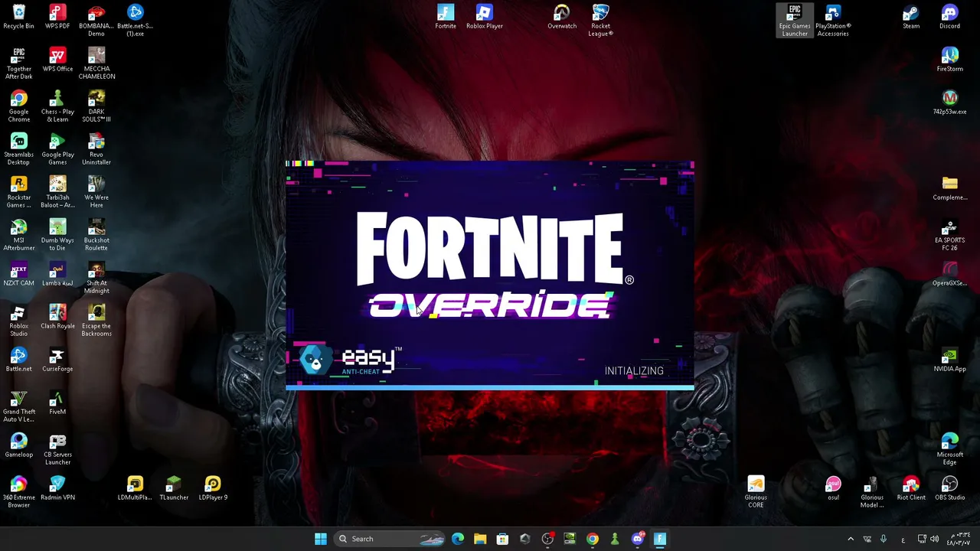Select the Riot Client desktop shortcut
Viewport: 980px width, 551px height.
[911, 488]
